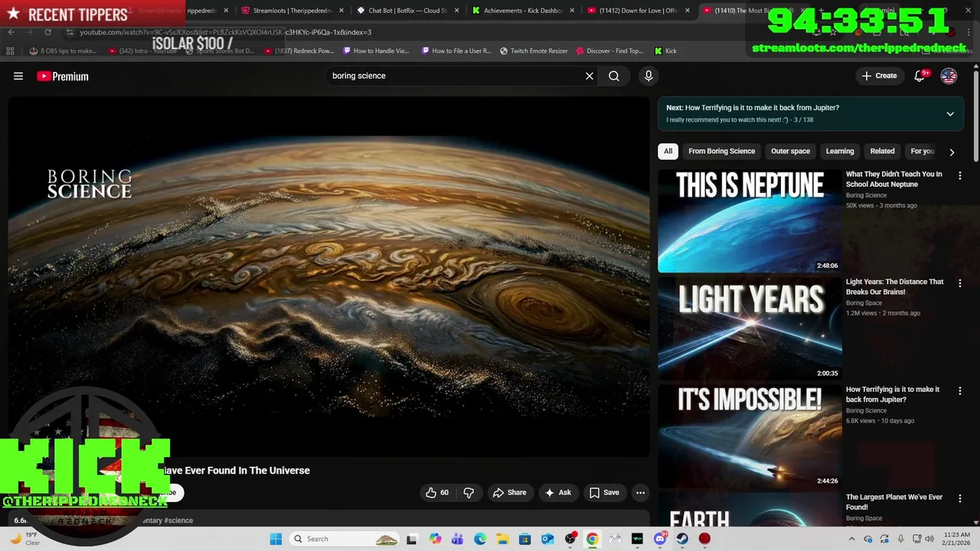Run search with the magnifier button
Screen dimensions: 980x551
click(614, 76)
